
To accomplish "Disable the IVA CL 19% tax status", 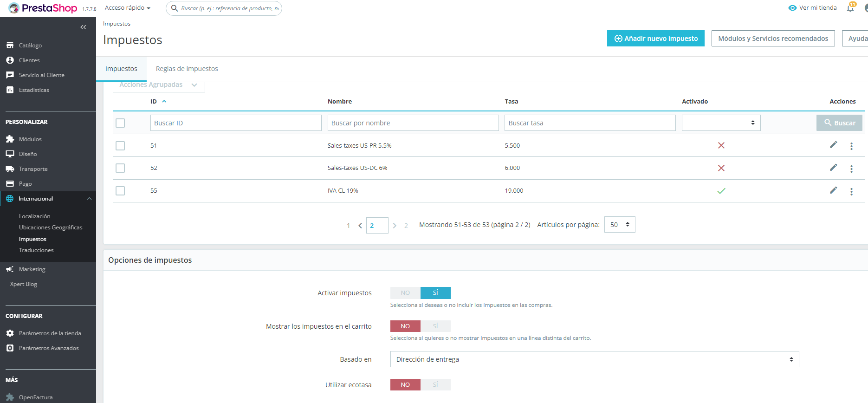I will coord(721,191).
